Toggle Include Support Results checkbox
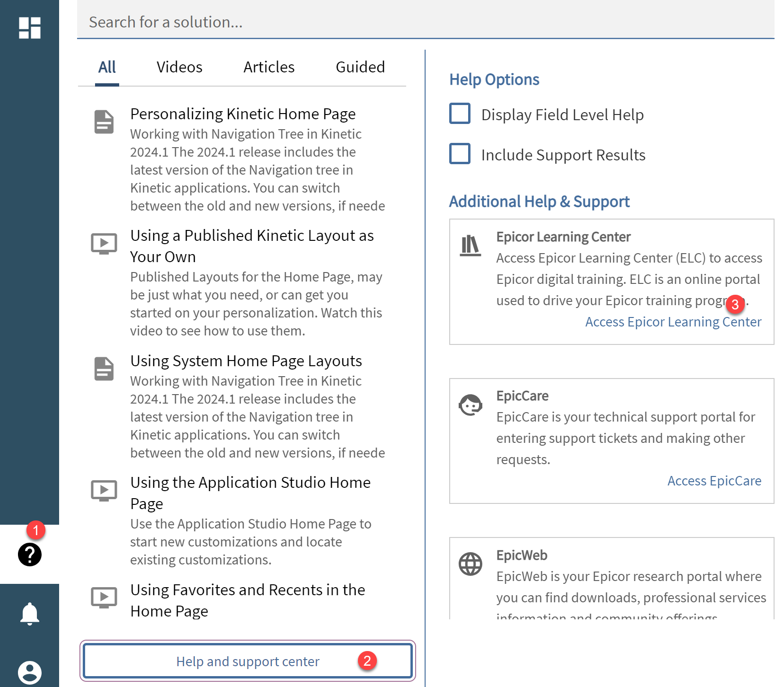This screenshot has width=784, height=687. [460, 154]
